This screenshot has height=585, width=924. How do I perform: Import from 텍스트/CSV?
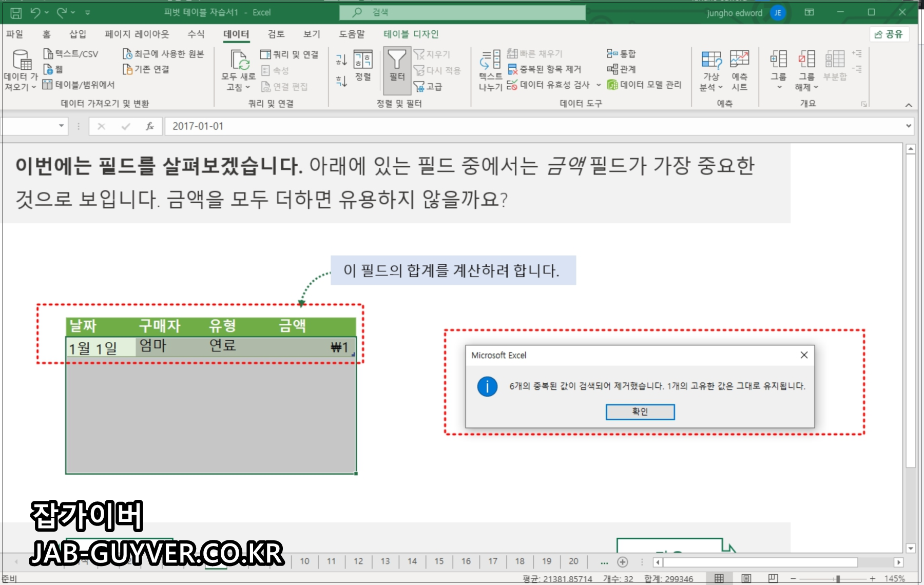coord(71,54)
